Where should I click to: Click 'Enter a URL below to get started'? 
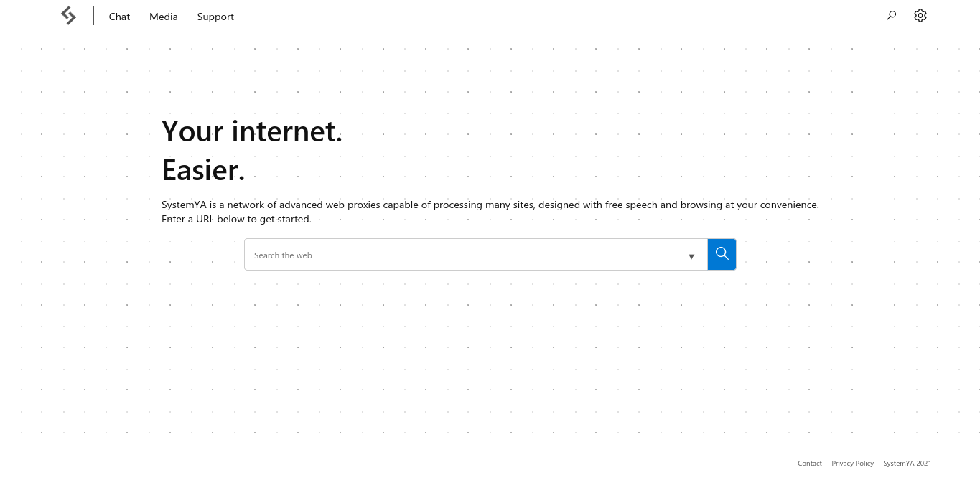[x=236, y=219]
